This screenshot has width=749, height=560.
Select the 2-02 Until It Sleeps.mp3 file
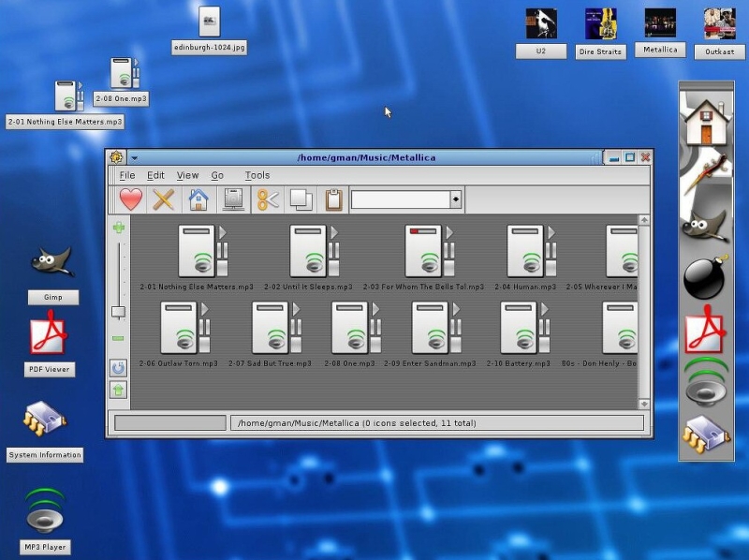pos(308,258)
